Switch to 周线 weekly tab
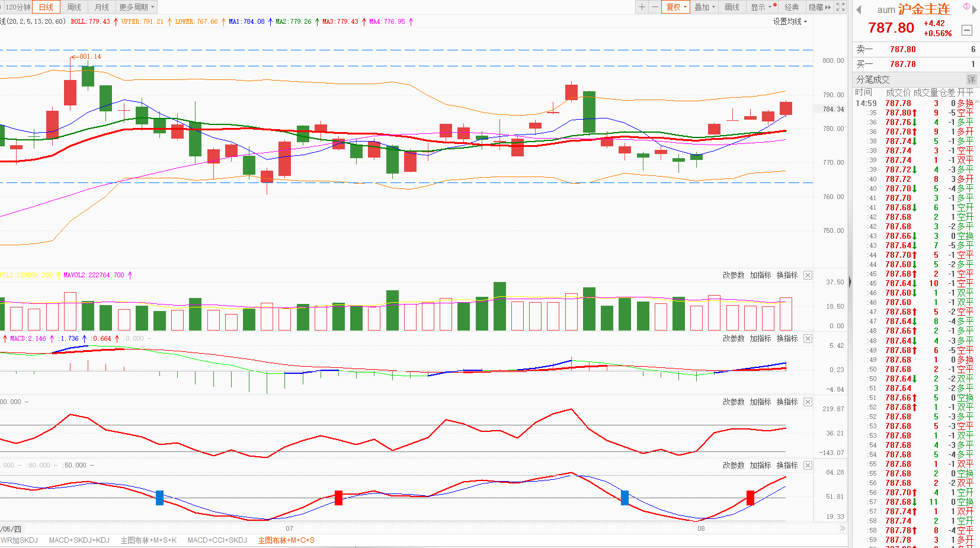 pyautogui.click(x=74, y=7)
